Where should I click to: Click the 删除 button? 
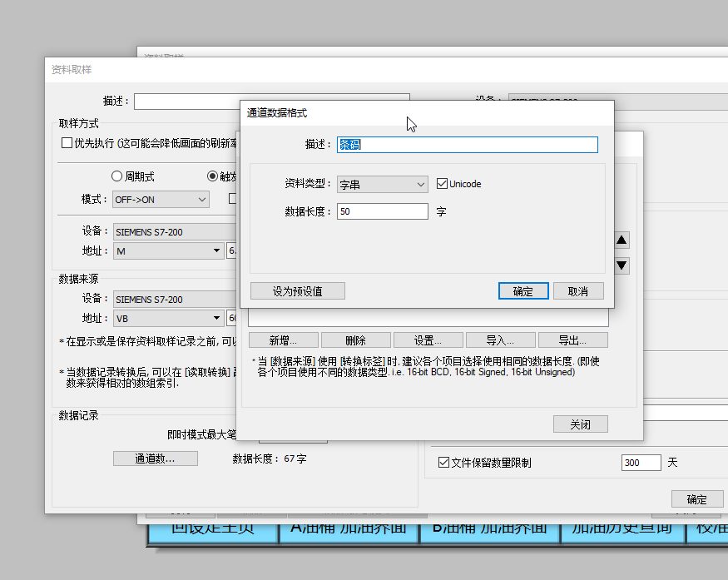pyautogui.click(x=355, y=340)
